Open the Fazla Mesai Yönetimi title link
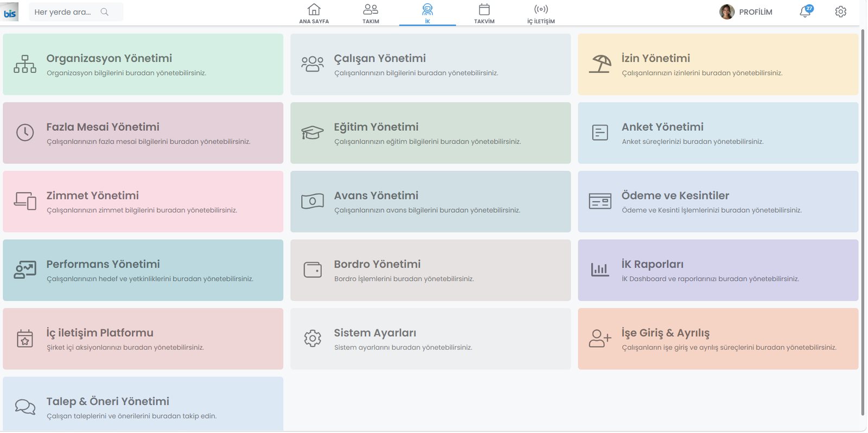 103,126
